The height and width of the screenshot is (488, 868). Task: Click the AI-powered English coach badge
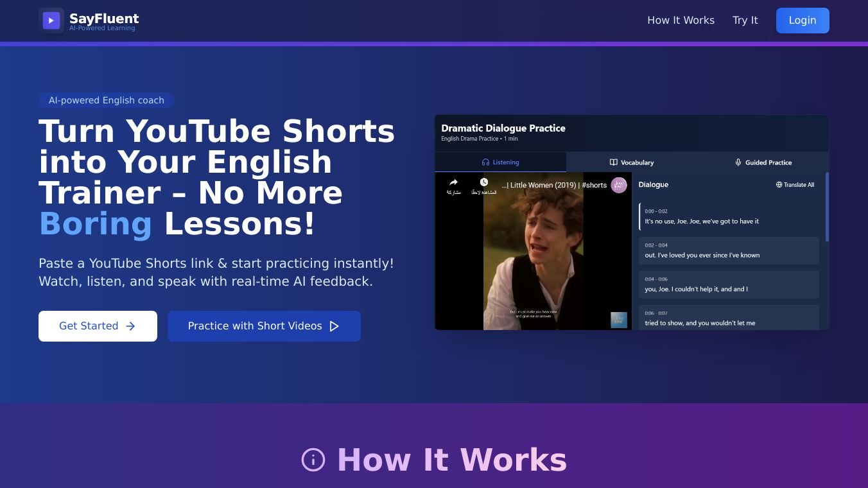point(107,100)
